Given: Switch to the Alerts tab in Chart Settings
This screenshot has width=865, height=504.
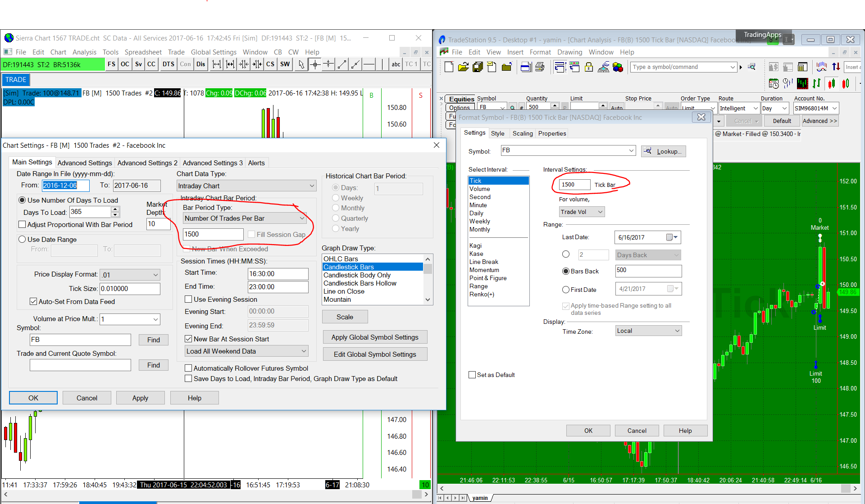Looking at the screenshot, I should coord(256,163).
